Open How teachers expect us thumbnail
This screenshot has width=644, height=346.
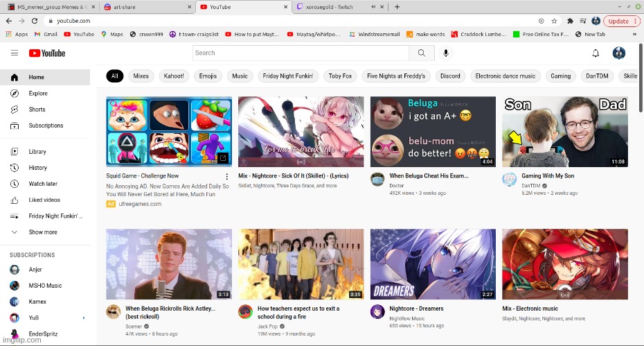[301, 264]
